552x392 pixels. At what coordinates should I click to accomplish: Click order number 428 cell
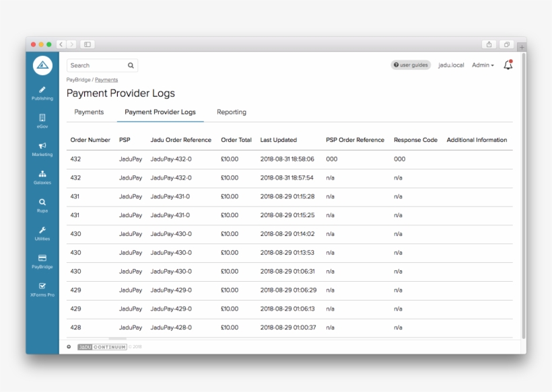(75, 327)
